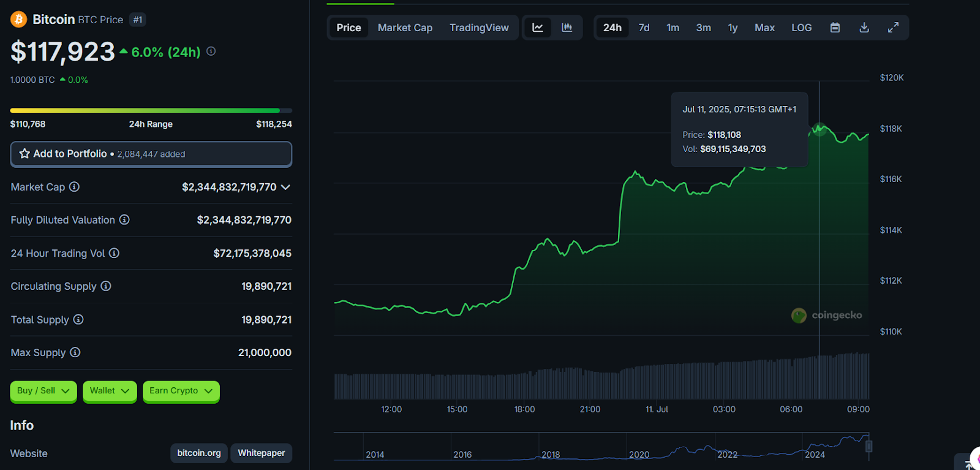Click the Market Cap info icon
Screen dimensions: 980x470
tap(74, 187)
